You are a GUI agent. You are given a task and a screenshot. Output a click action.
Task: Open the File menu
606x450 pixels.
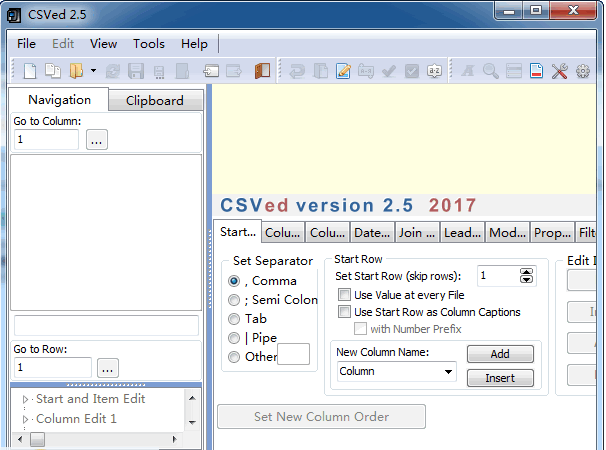click(x=26, y=44)
